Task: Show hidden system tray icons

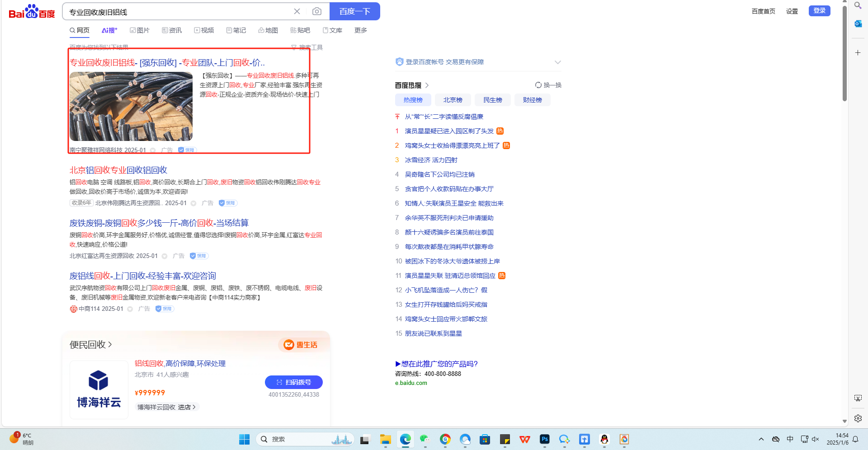Action: (761, 439)
